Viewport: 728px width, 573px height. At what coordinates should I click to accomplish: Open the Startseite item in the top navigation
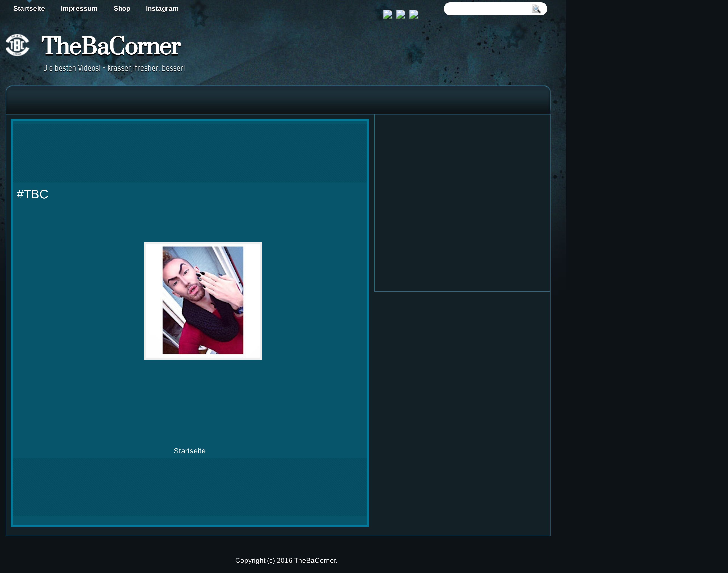point(29,8)
